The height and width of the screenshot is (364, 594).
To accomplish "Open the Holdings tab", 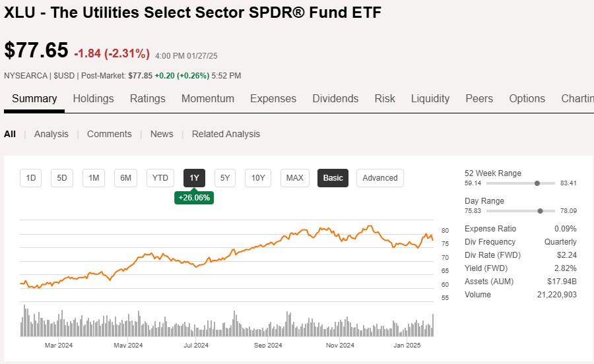I will click(93, 99).
